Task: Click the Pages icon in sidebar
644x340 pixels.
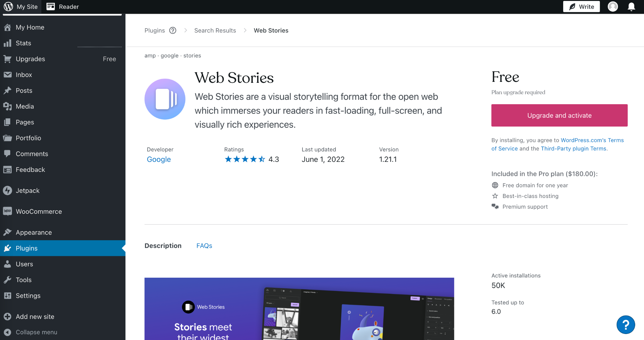Action: tap(8, 122)
